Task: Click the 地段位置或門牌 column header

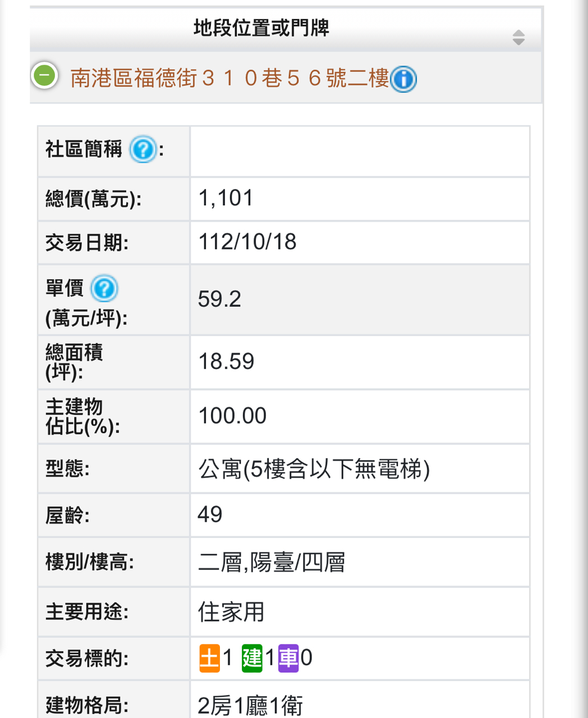Action: click(261, 28)
